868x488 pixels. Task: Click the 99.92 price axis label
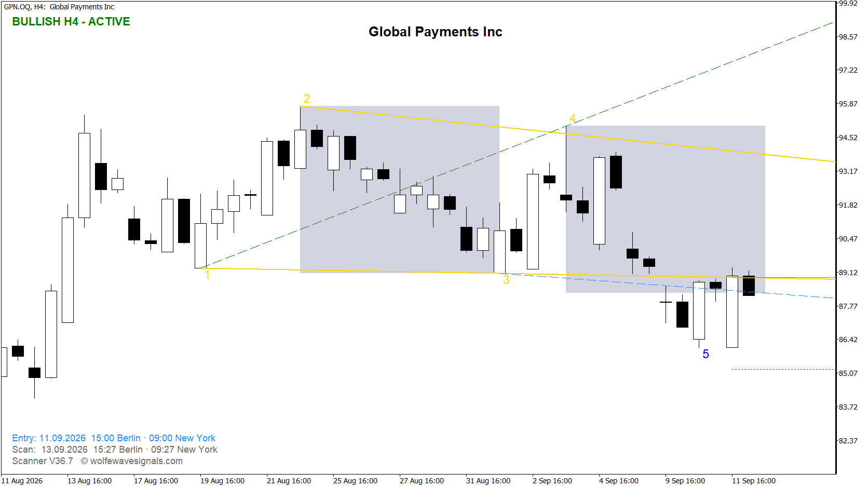[848, 3]
